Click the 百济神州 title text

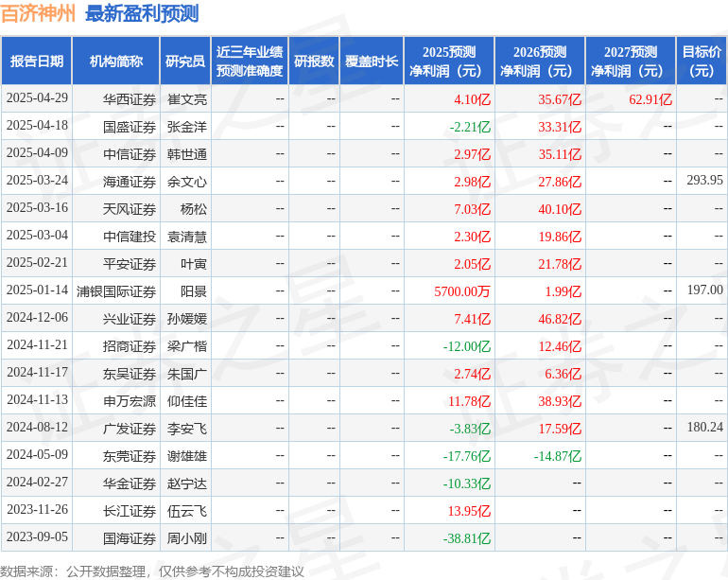click(x=38, y=13)
